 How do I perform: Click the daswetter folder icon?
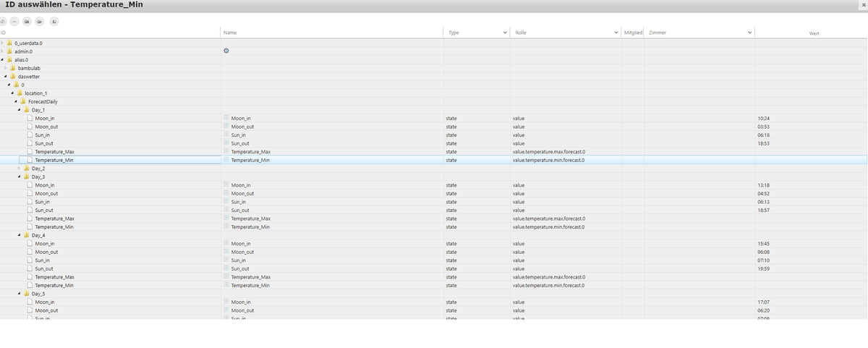(x=13, y=77)
